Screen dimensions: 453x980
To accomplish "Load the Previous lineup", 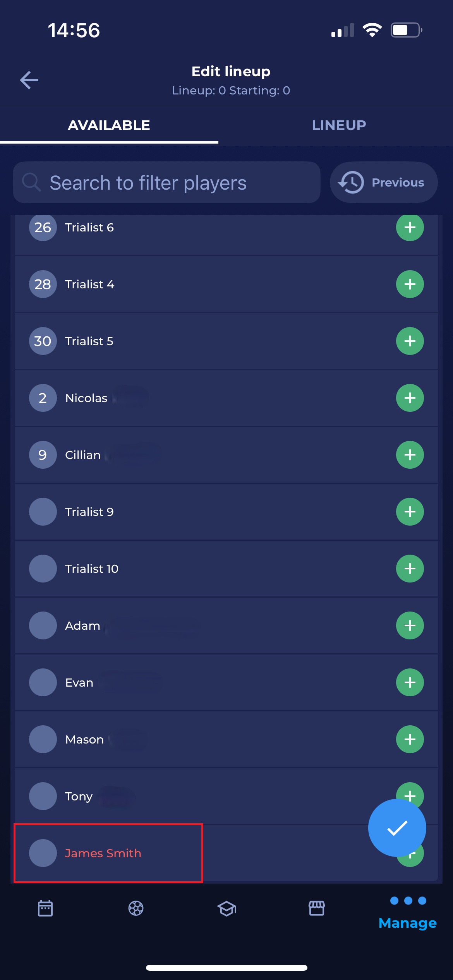I will (x=383, y=183).
